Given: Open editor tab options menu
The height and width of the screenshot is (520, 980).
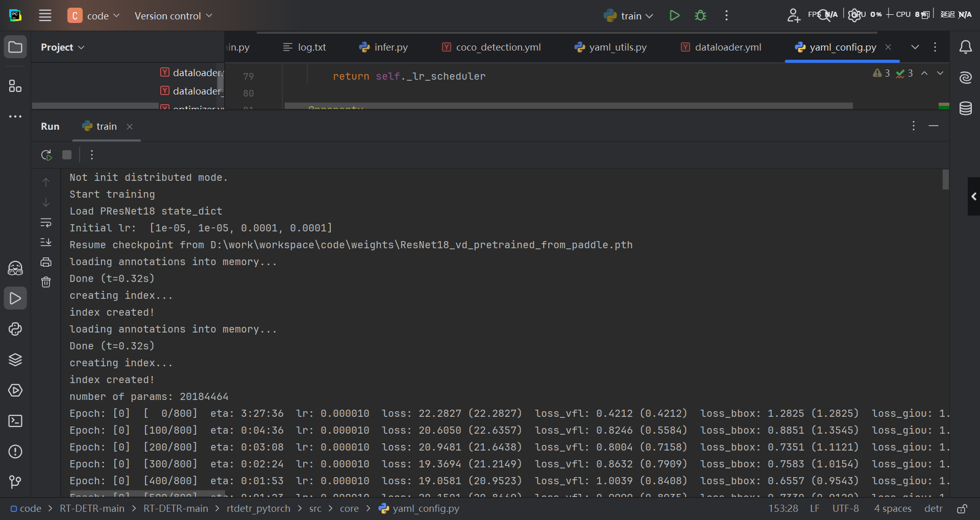Looking at the screenshot, I should 935,47.
